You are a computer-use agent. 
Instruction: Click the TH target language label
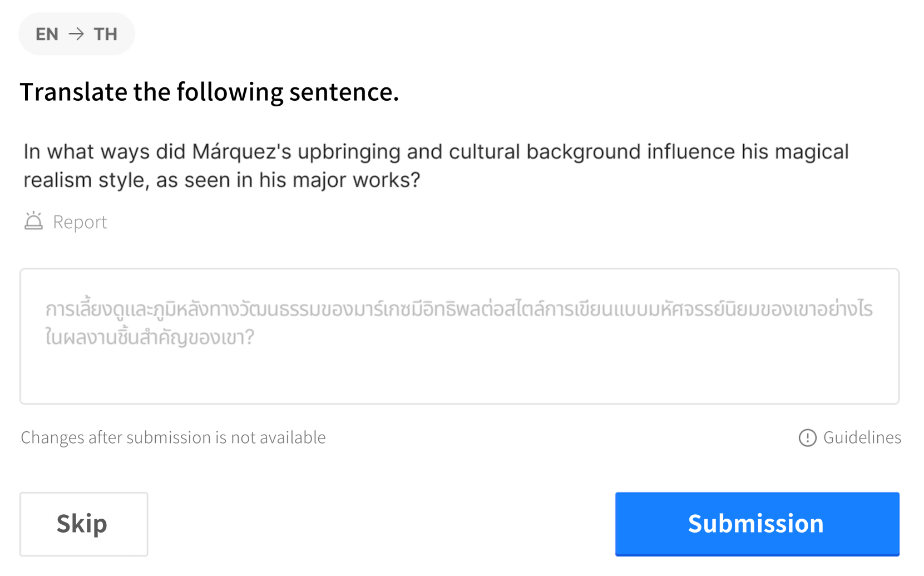105,34
